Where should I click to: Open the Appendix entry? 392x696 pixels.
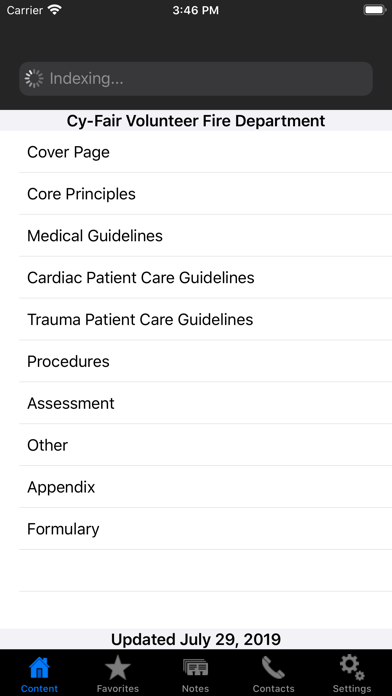point(205,487)
